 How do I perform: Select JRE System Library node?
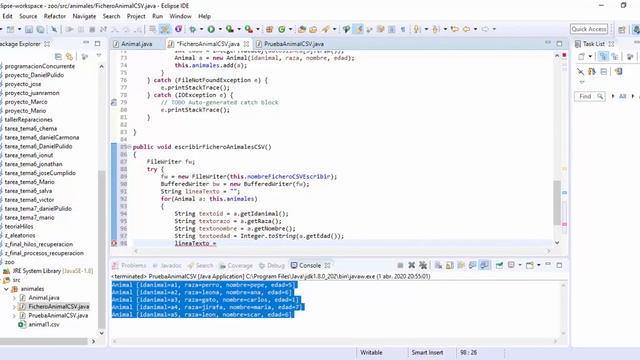click(x=48, y=271)
